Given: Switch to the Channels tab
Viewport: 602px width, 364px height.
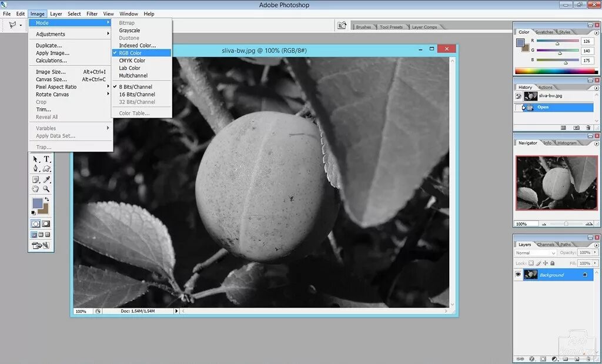Looking at the screenshot, I should (546, 244).
